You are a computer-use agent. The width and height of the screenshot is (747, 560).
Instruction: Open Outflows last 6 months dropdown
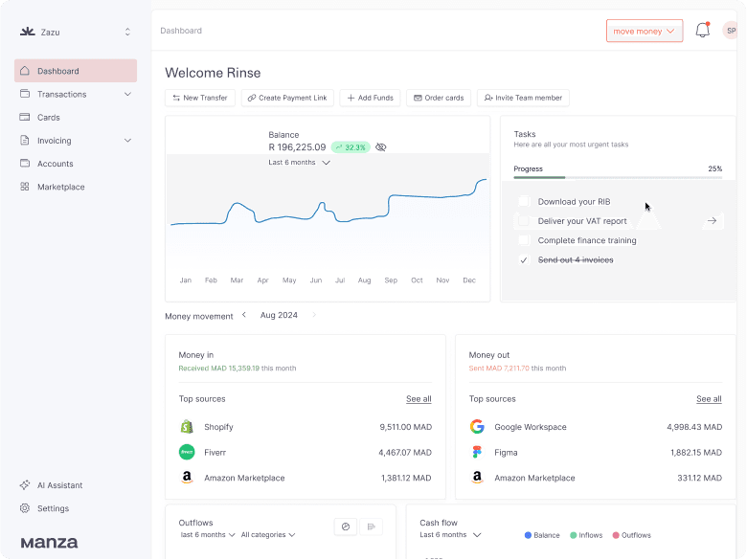tap(208, 535)
